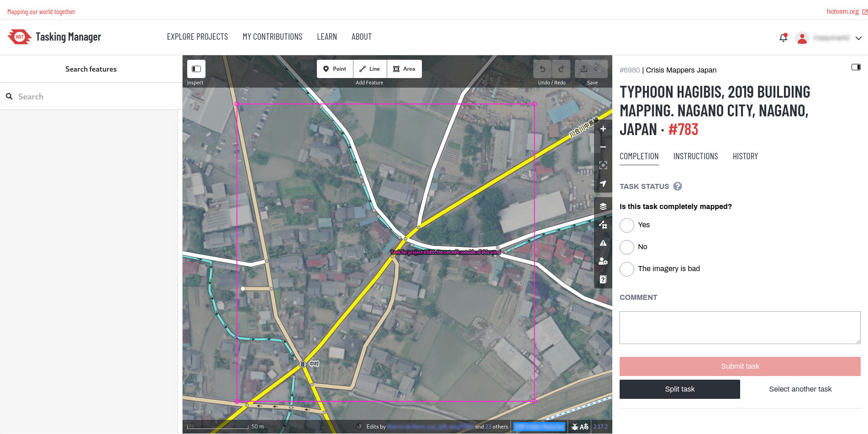Open the user account dropdown
Viewport: 868px width, 434px height.
(858, 38)
